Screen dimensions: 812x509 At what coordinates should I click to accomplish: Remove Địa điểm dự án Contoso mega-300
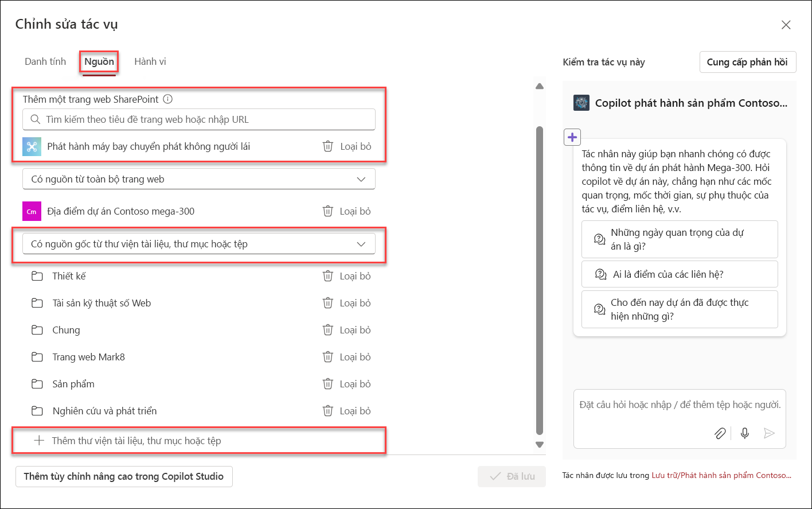(x=347, y=211)
